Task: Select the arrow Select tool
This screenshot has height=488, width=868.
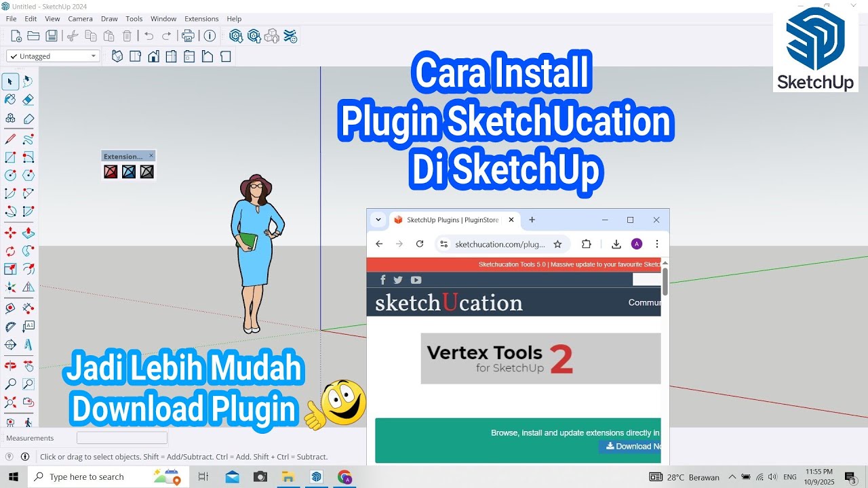Action: pyautogui.click(x=10, y=81)
